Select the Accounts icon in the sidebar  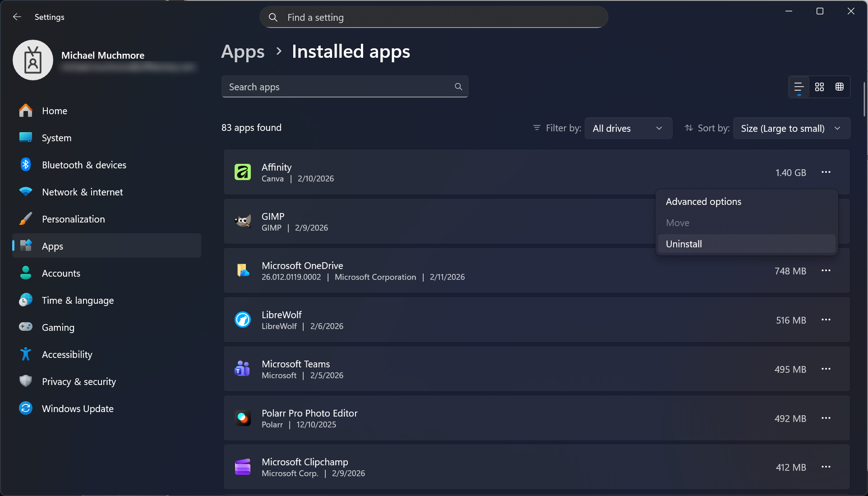click(26, 273)
